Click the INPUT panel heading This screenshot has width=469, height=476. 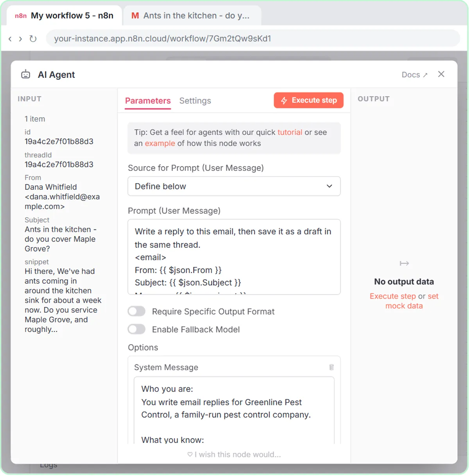click(29, 99)
